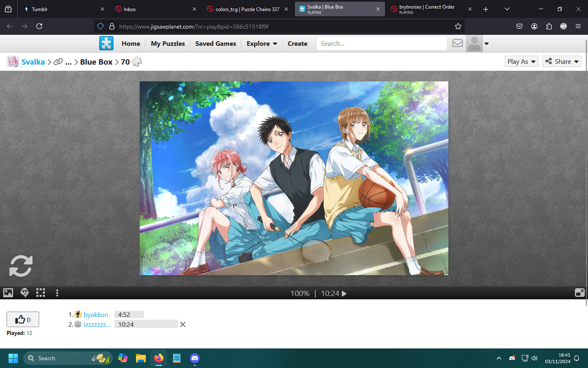Open a new browser tab
Screen dimensions: 588x368
(486, 9)
